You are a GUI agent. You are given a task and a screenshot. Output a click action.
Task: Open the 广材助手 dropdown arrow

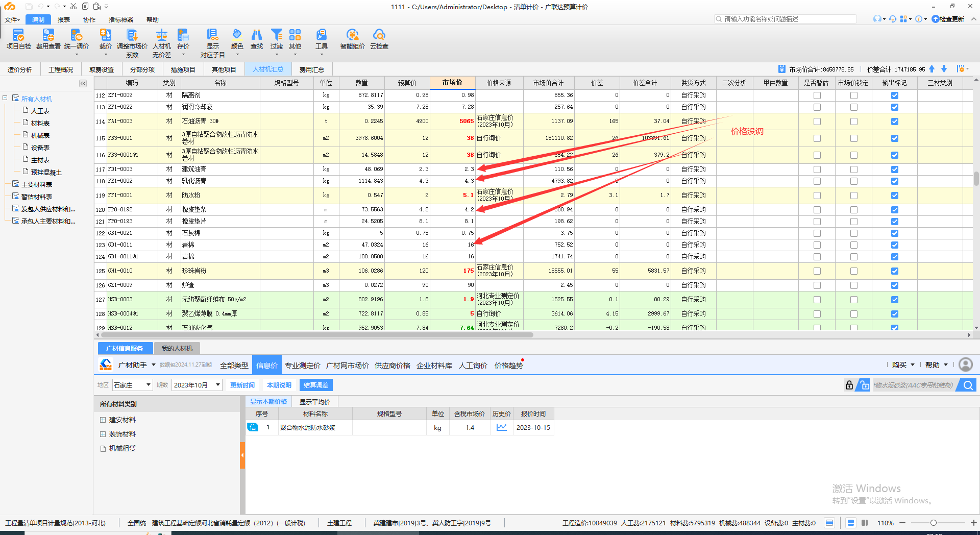pyautogui.click(x=153, y=365)
